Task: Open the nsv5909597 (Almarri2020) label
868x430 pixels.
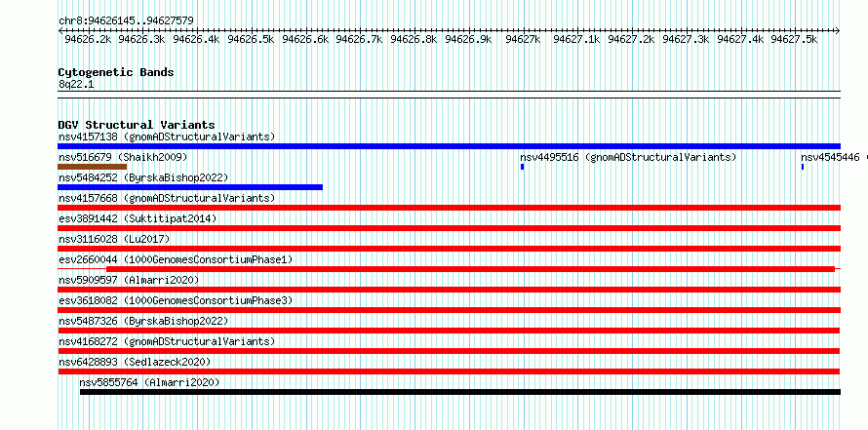Action: point(129,280)
